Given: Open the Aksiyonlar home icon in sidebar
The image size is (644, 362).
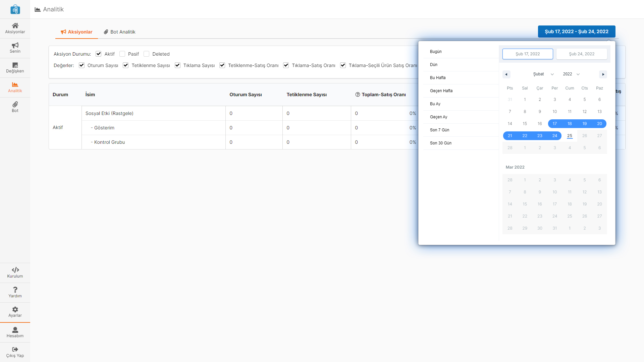Looking at the screenshot, I should [15, 26].
